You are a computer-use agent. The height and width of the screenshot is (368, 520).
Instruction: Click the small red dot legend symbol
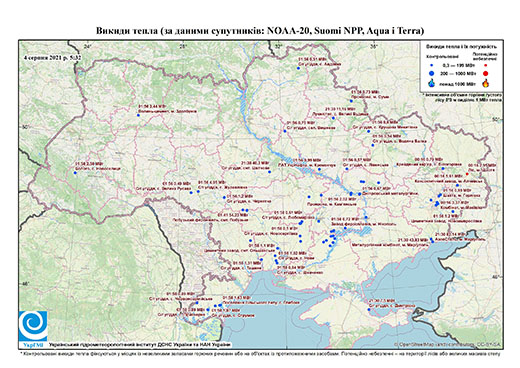(x=485, y=66)
